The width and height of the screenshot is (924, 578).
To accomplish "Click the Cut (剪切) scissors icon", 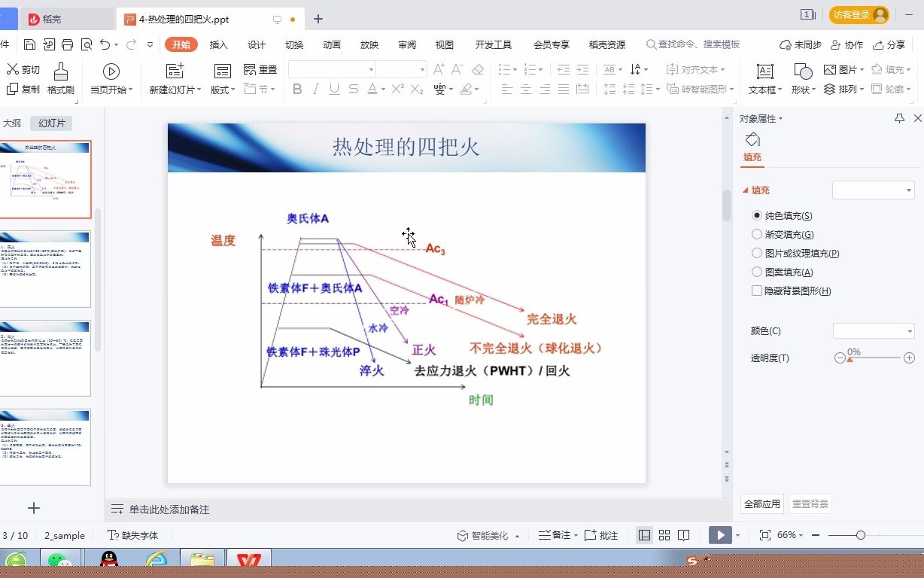I will pos(13,69).
